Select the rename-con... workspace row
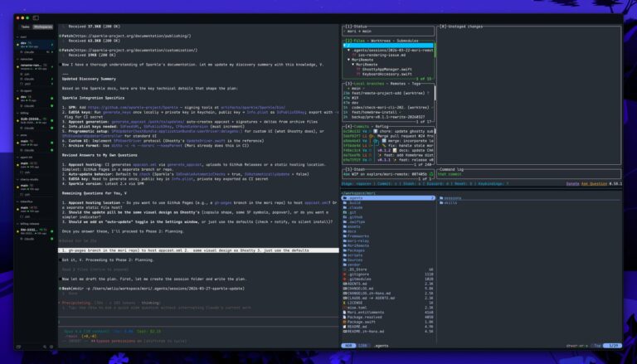The width and height of the screenshot is (637, 364). (35, 66)
